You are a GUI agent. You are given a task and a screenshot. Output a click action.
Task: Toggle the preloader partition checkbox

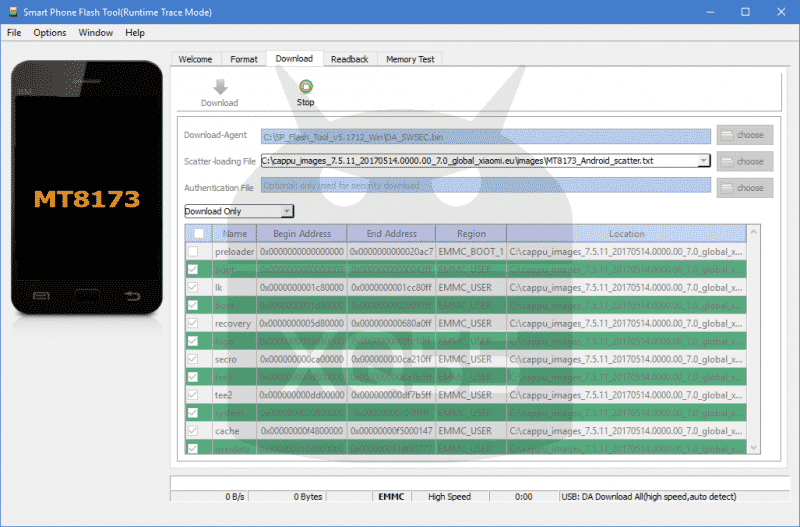tap(193, 252)
